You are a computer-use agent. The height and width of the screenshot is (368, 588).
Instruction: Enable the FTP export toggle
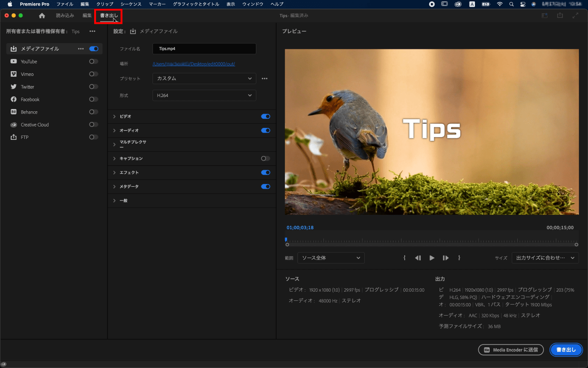click(94, 138)
